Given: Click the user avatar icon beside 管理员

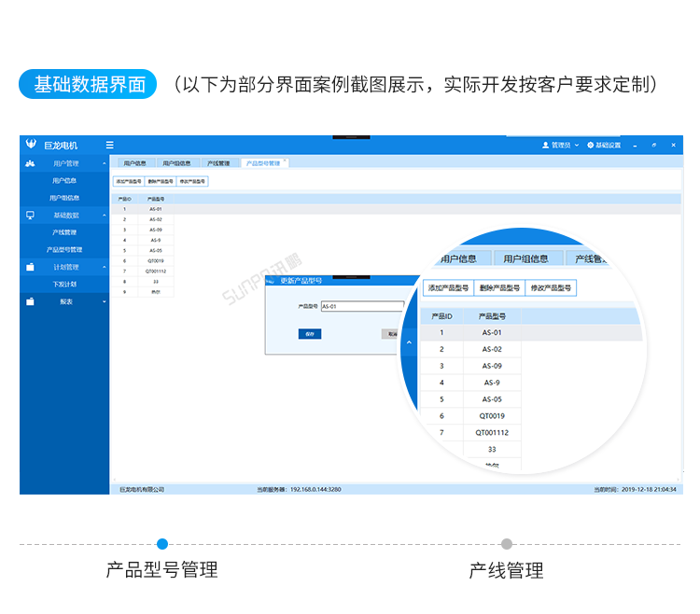Looking at the screenshot, I should (x=546, y=145).
